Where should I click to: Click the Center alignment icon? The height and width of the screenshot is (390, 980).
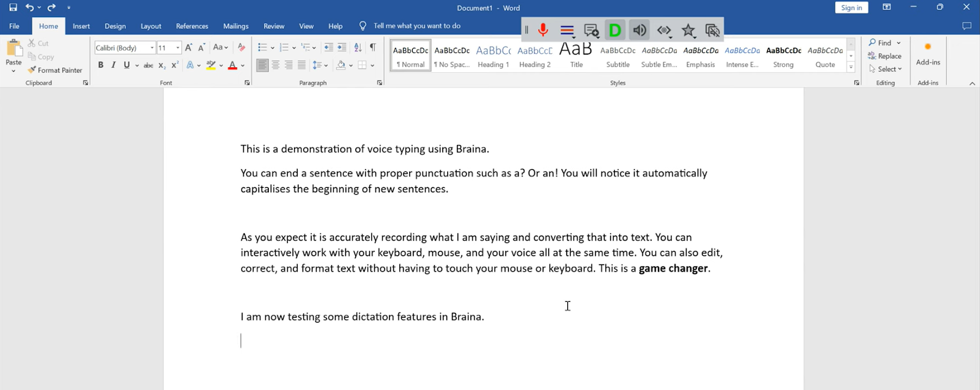(276, 65)
